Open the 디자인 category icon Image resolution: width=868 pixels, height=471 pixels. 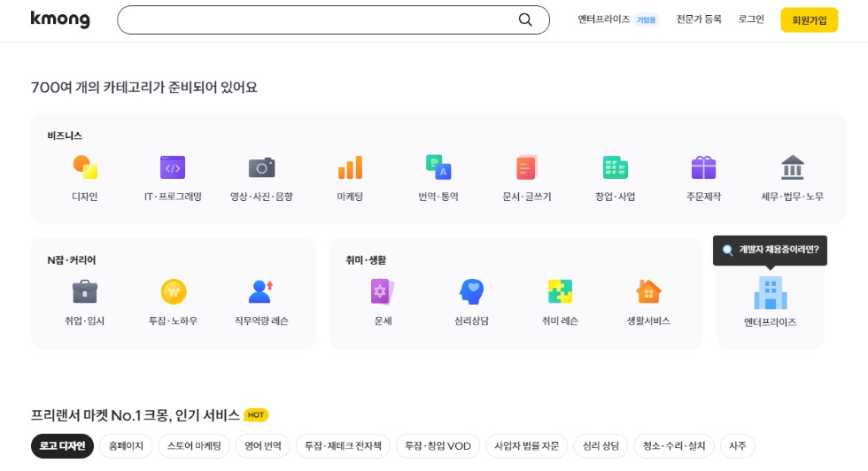pyautogui.click(x=85, y=167)
